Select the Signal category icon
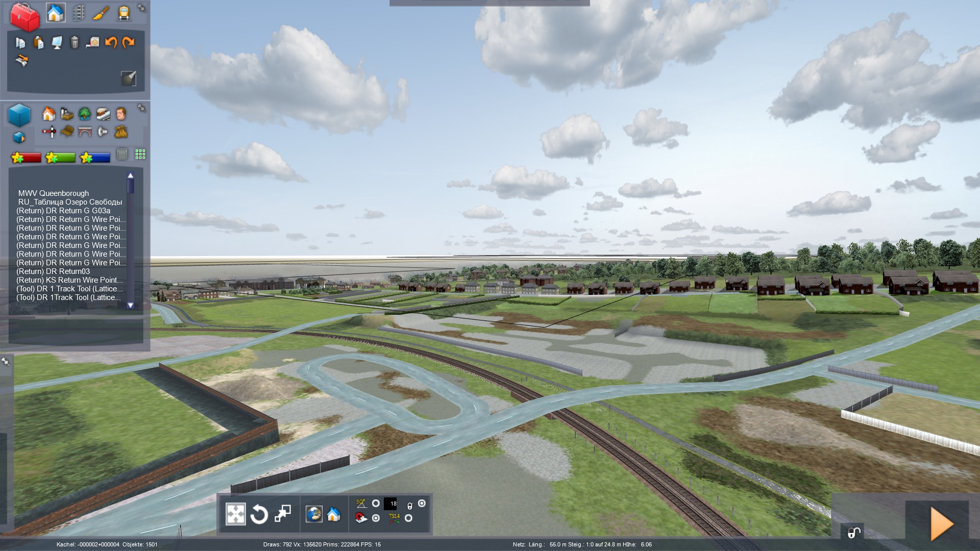Image resolution: width=980 pixels, height=551 pixels. tap(49, 132)
